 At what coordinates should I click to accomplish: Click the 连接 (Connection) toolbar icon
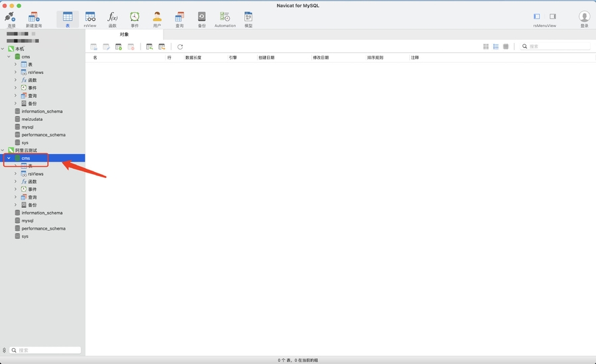(11, 18)
